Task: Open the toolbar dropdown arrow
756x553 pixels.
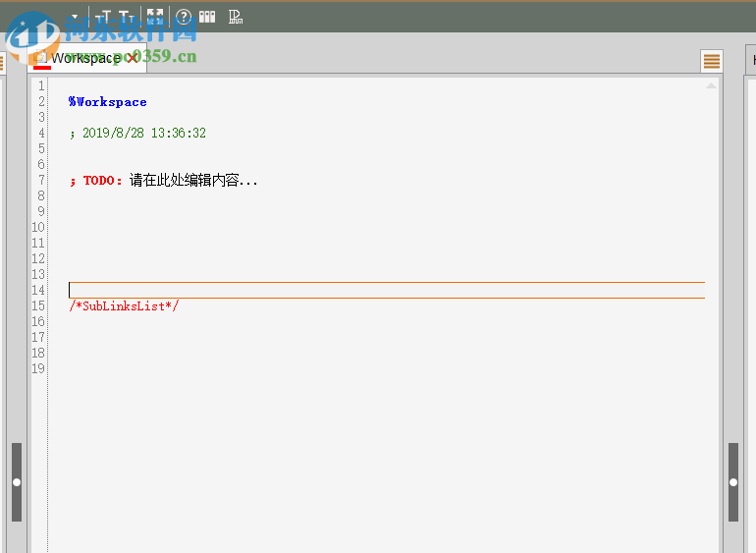Action: [x=75, y=18]
